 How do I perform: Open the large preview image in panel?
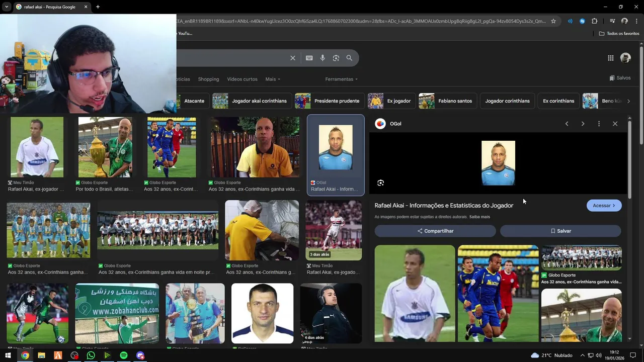(x=498, y=163)
